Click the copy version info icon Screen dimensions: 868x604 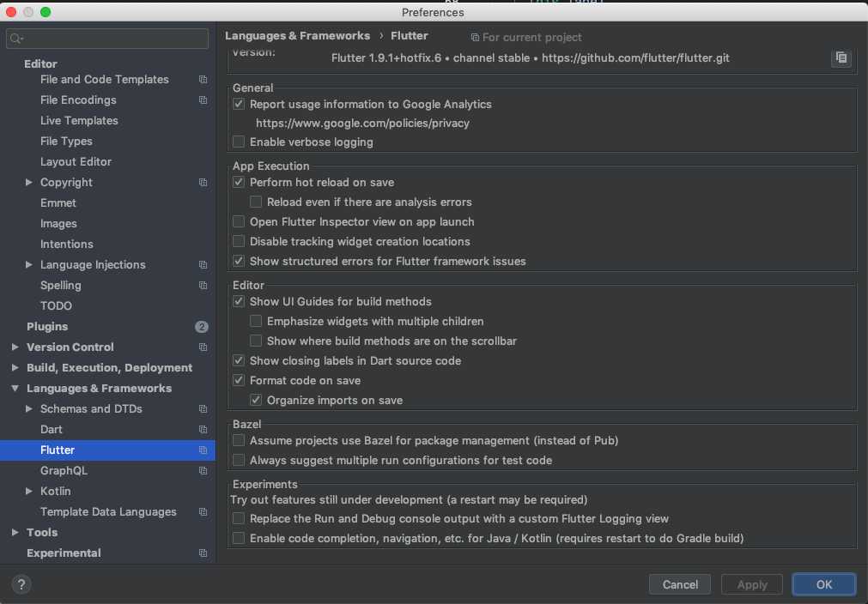[x=841, y=57]
